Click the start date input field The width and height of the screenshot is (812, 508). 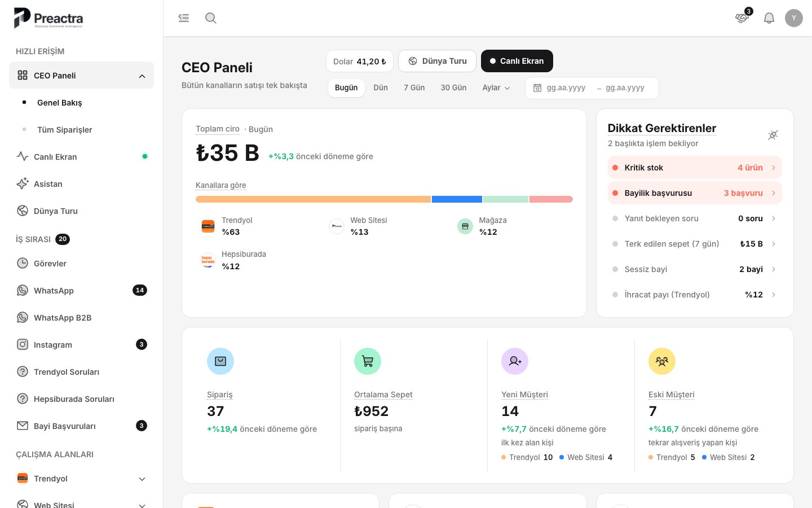(x=566, y=88)
